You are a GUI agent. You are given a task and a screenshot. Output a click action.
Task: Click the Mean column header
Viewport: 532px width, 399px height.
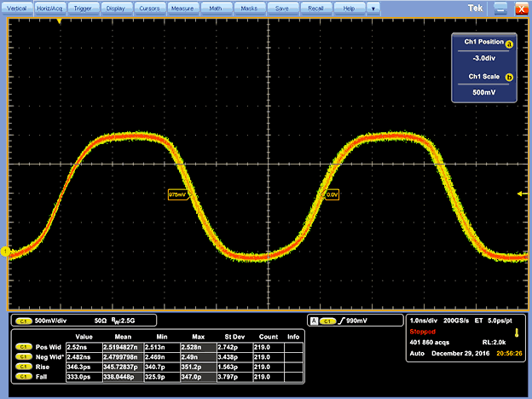tap(123, 337)
